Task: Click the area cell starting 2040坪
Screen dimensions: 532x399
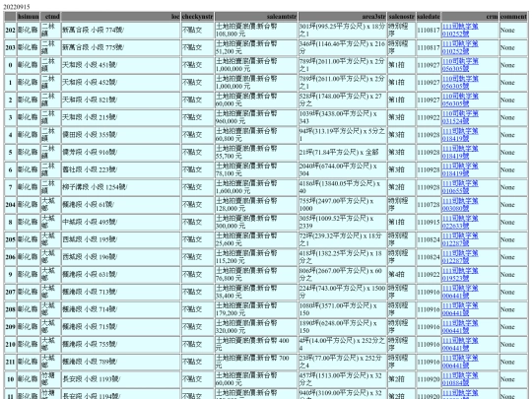Action: [x=342, y=169]
